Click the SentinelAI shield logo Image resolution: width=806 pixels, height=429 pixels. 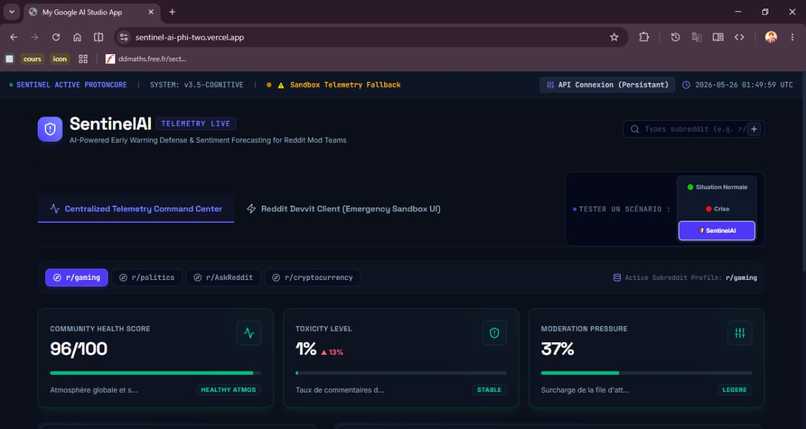tap(50, 129)
